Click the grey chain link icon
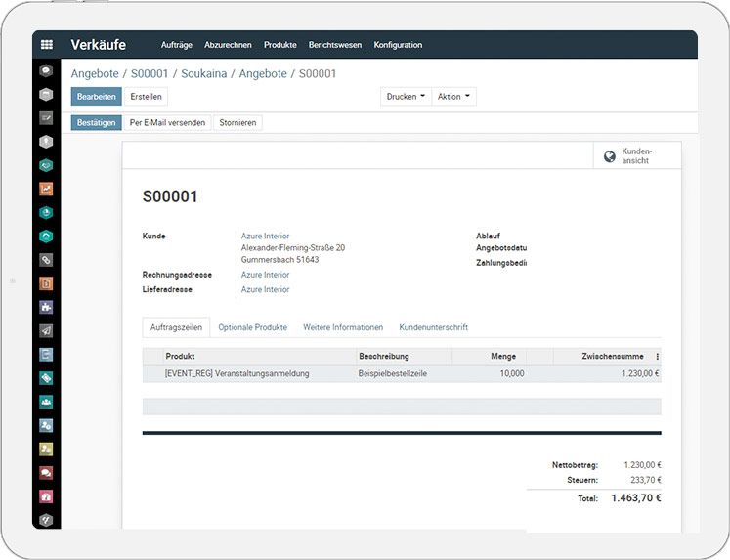Image resolution: width=730 pixels, height=560 pixels. (46, 260)
